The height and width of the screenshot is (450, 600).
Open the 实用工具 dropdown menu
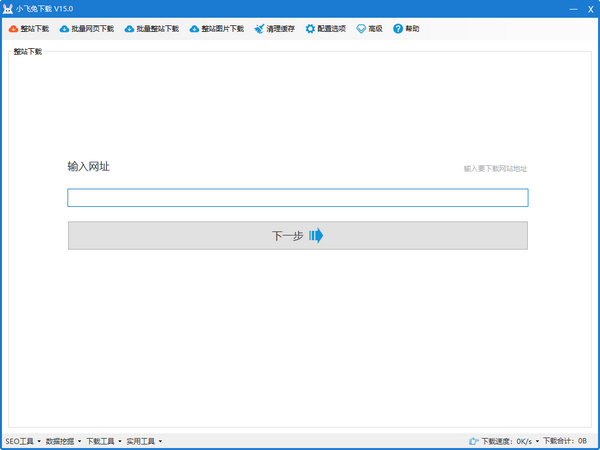click(143, 441)
